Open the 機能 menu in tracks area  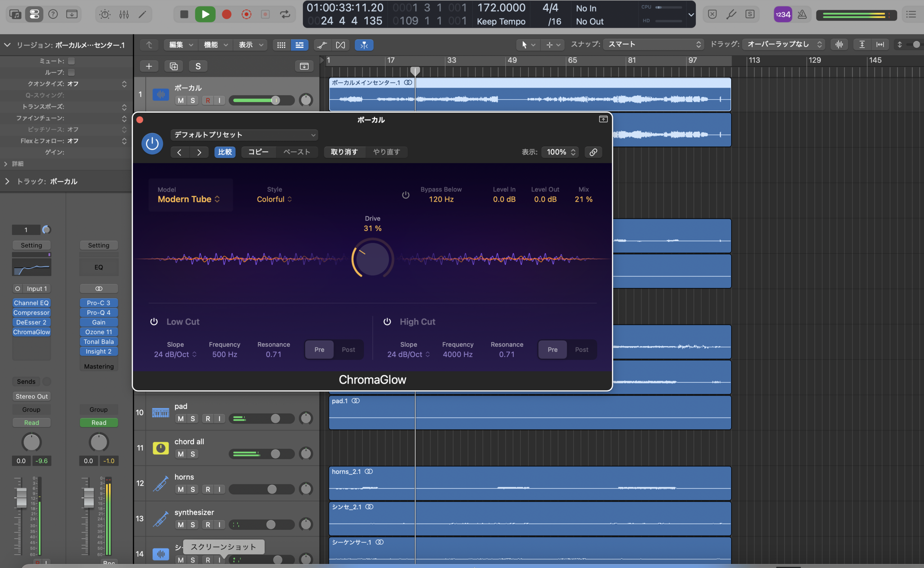tap(216, 45)
